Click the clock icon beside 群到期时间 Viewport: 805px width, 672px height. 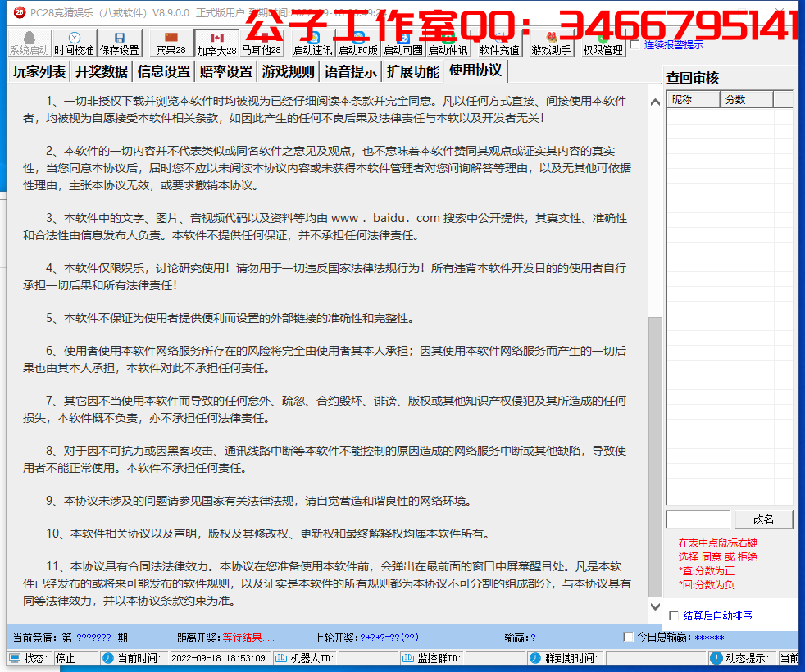[535, 658]
